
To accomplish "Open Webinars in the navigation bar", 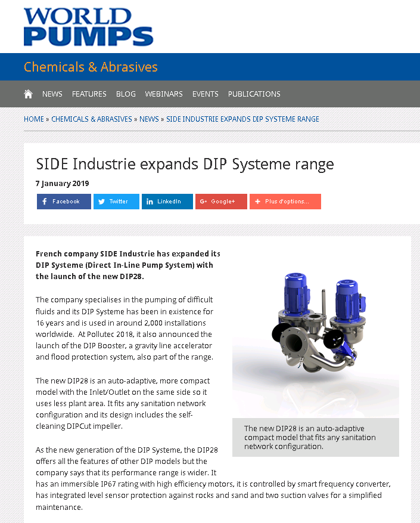I will tap(164, 94).
